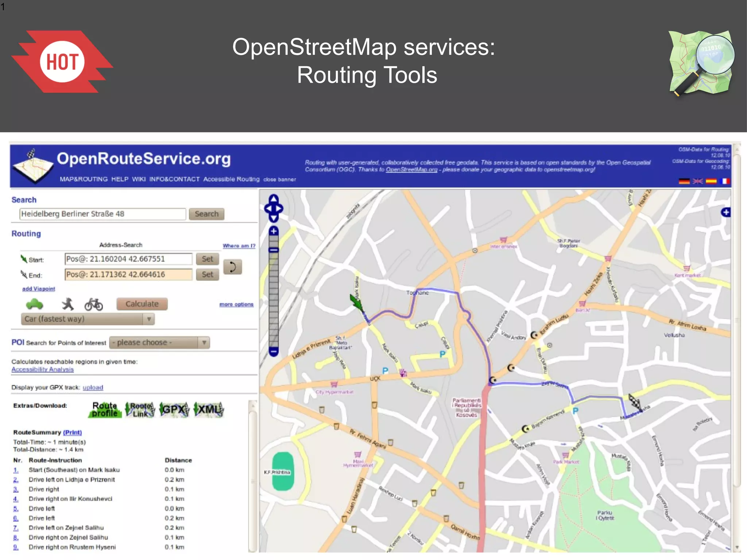The height and width of the screenshot is (560, 747).
Task: Click Parlamenti i Republikës label on map
Action: pos(467,408)
